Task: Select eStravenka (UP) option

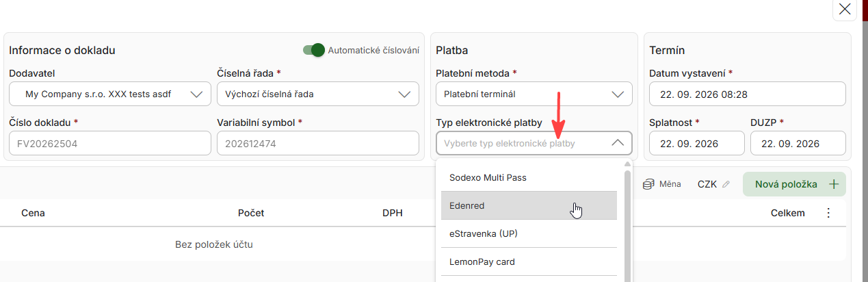Action: point(527,233)
